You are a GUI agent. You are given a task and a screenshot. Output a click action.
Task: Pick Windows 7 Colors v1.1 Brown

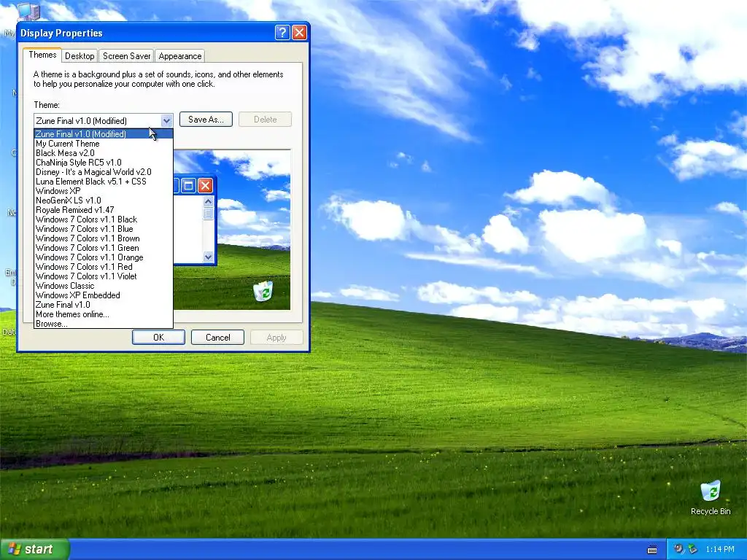(x=104, y=238)
